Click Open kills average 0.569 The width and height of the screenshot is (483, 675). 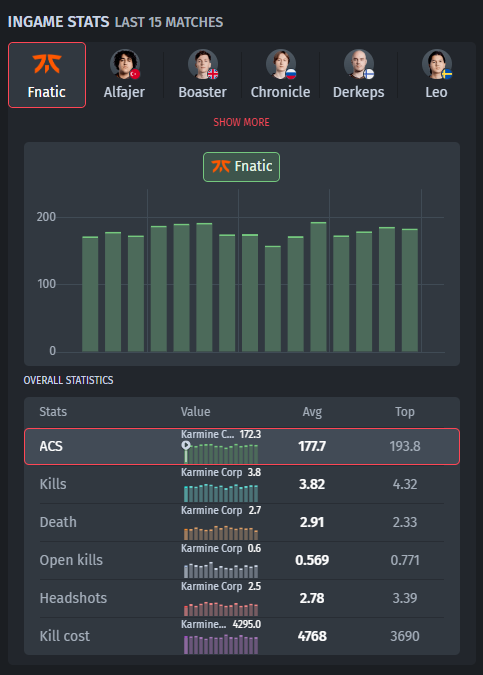312,560
